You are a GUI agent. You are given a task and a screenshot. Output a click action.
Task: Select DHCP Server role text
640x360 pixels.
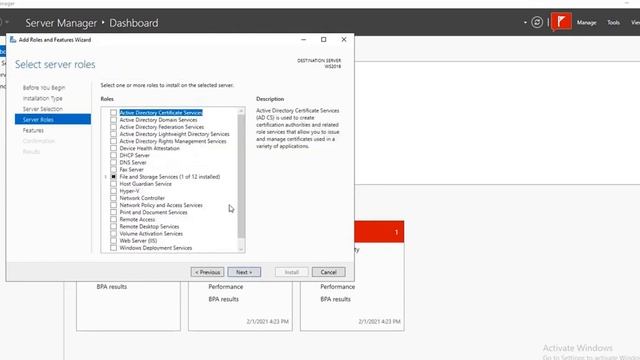click(x=134, y=156)
